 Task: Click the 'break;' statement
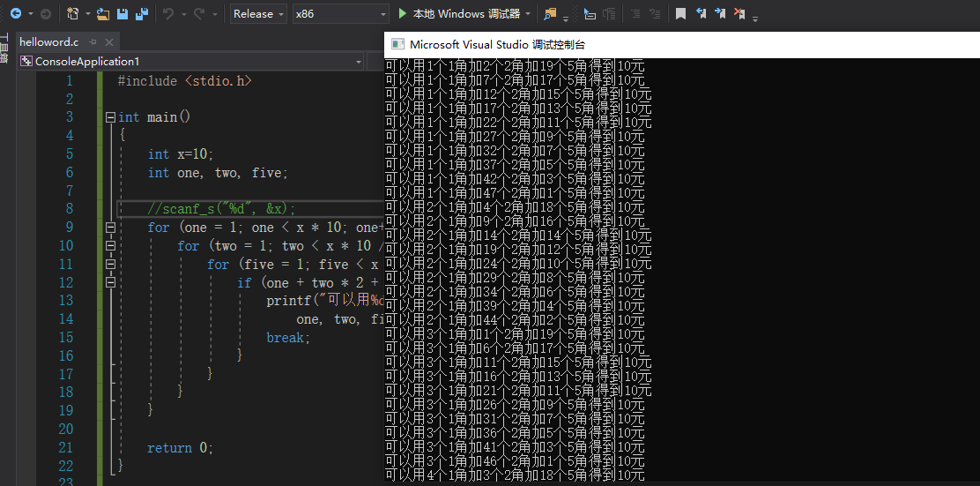coord(288,337)
